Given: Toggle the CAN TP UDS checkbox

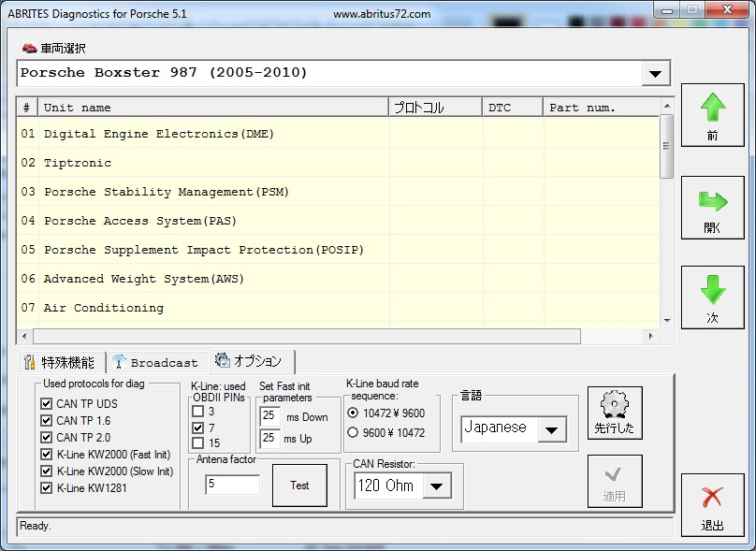Looking at the screenshot, I should (46, 403).
